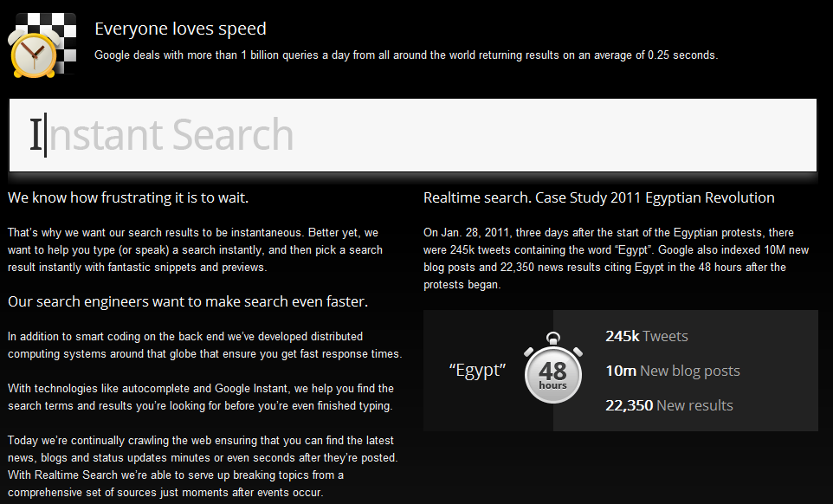Click the "We know how frustrating it is to wait" heading
The height and width of the screenshot is (504, 833).
coord(128,197)
